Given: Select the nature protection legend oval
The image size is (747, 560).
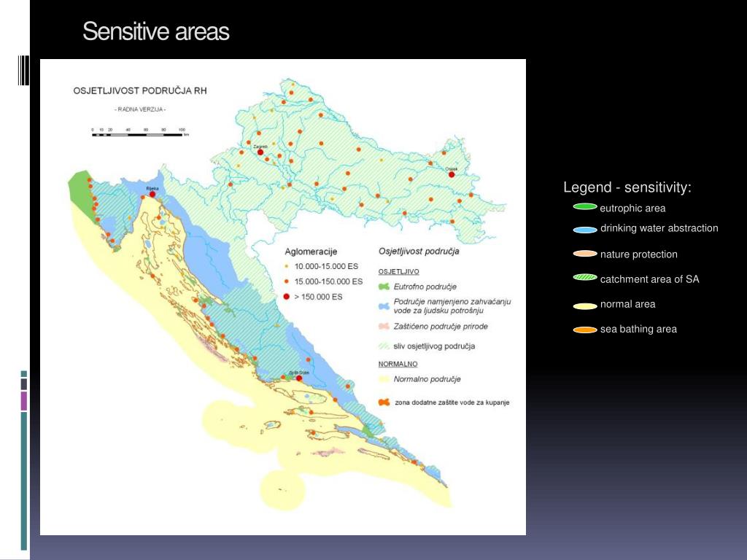Looking at the screenshot, I should coord(585,254).
